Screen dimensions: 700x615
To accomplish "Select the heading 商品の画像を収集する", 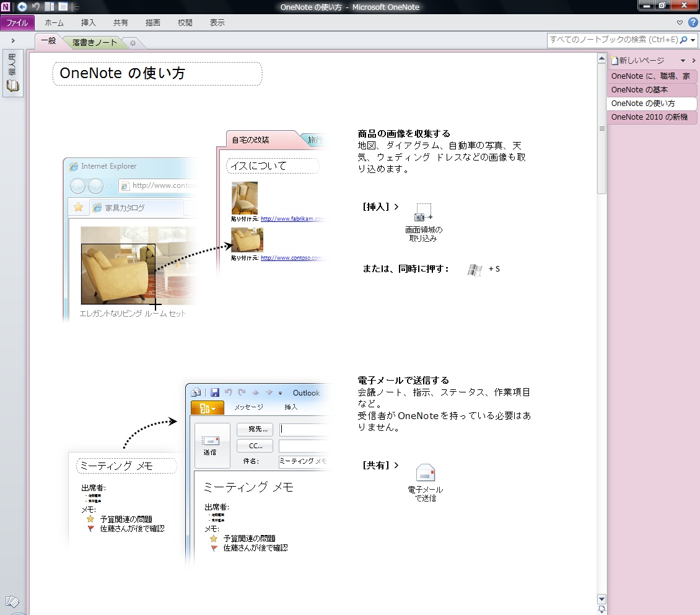I will coord(403,133).
